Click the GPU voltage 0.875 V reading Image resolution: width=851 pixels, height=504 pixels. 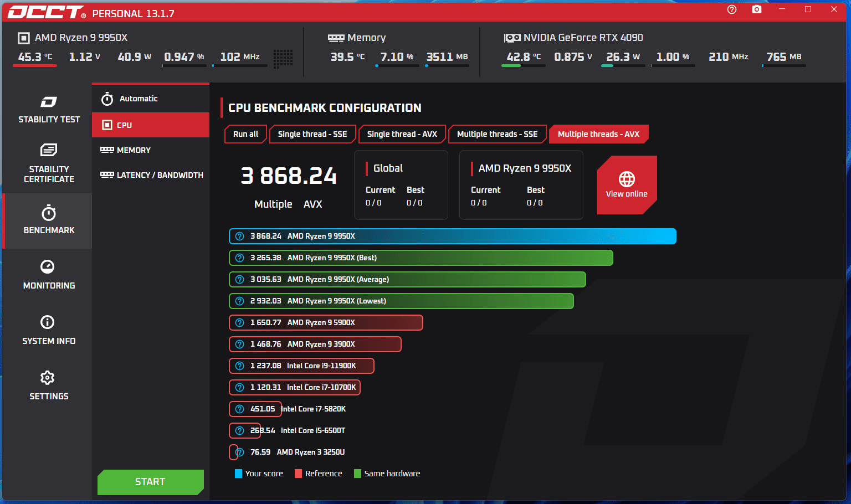coord(573,57)
